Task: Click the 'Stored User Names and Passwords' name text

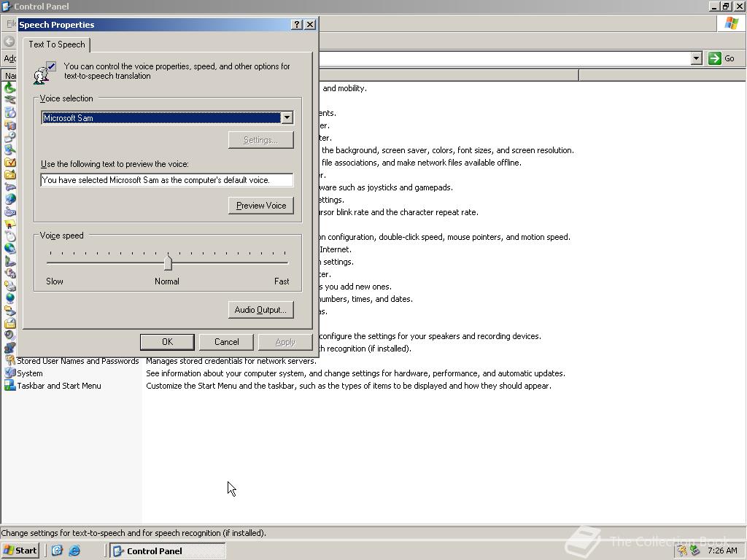Action: click(78, 361)
